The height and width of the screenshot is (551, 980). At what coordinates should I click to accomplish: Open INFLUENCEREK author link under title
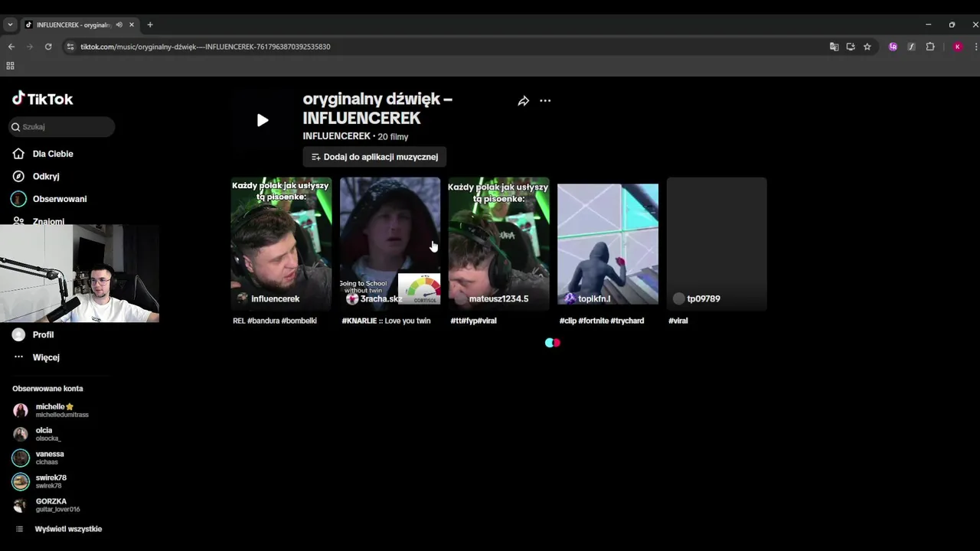coord(337,136)
